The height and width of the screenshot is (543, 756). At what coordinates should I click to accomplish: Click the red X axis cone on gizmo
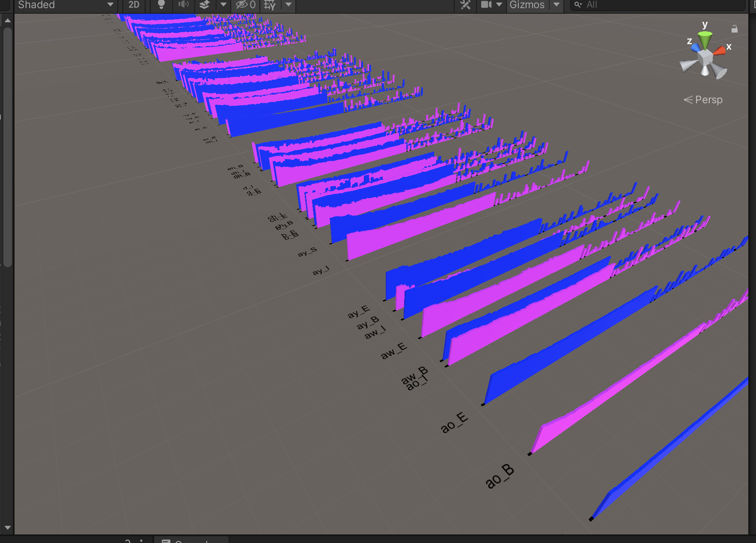click(x=719, y=51)
